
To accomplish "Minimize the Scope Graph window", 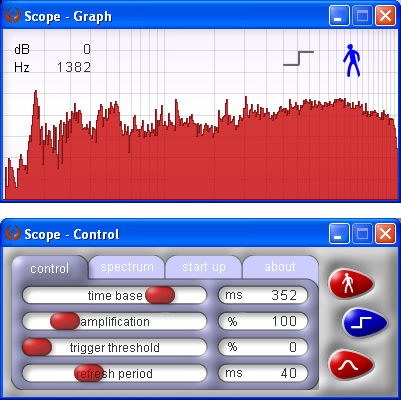I will pos(339,16).
